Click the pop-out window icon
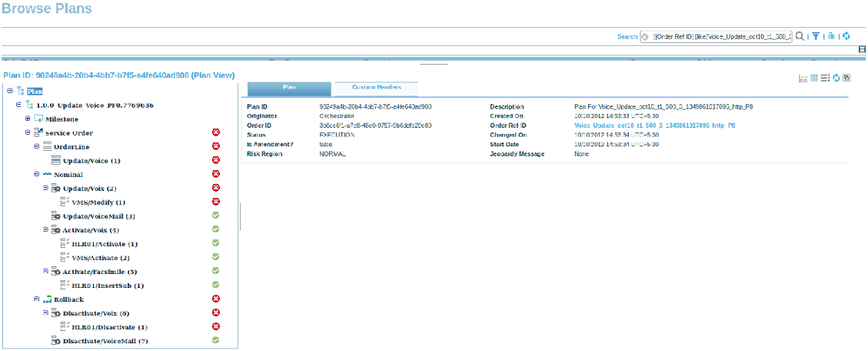This screenshot has width=868, height=351. 846,79
